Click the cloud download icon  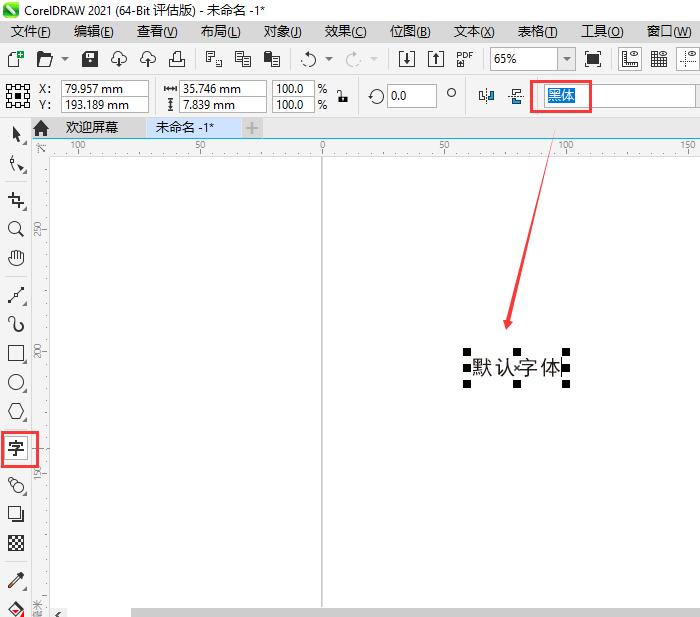119,58
